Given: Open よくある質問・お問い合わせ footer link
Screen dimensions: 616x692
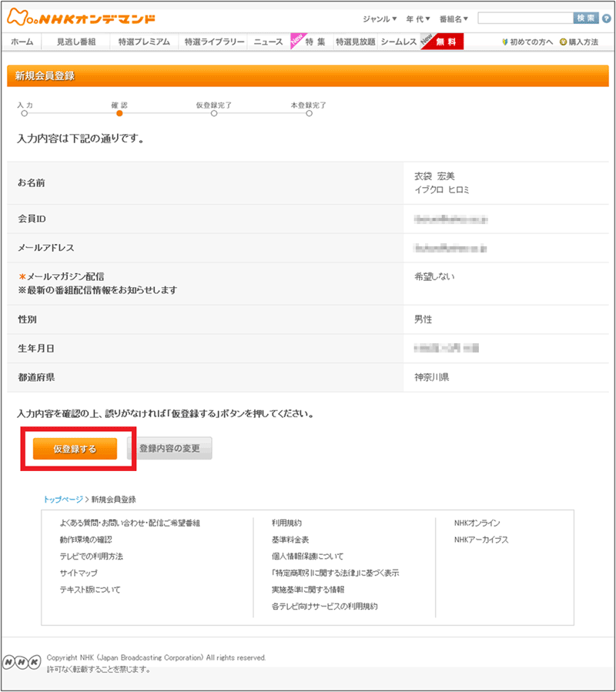Looking at the screenshot, I should (130, 523).
